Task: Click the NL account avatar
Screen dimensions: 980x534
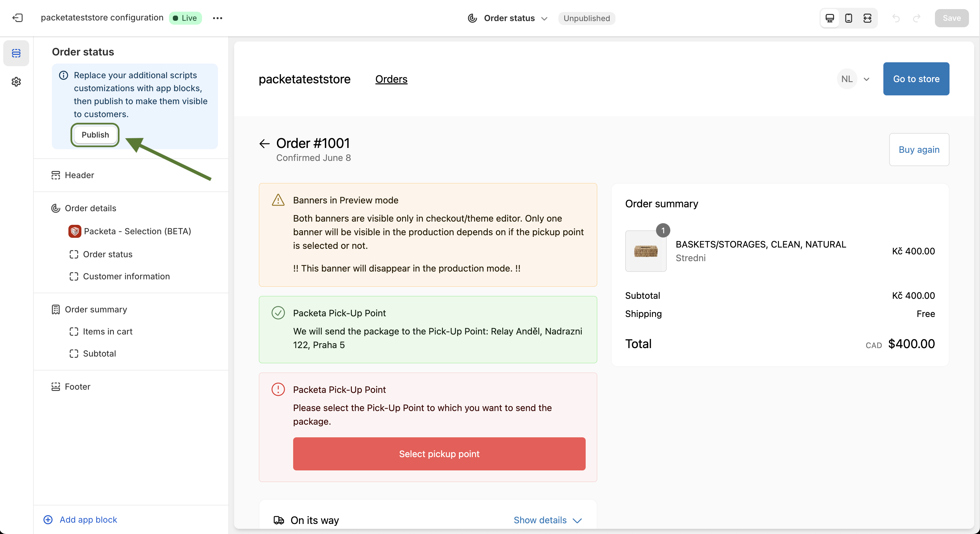Action: [847, 79]
